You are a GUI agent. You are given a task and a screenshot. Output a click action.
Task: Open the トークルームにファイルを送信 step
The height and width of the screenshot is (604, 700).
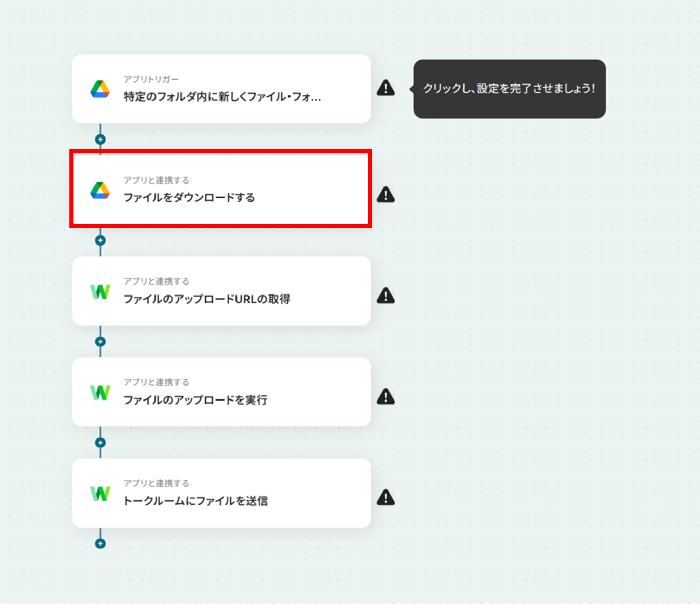coord(221,493)
